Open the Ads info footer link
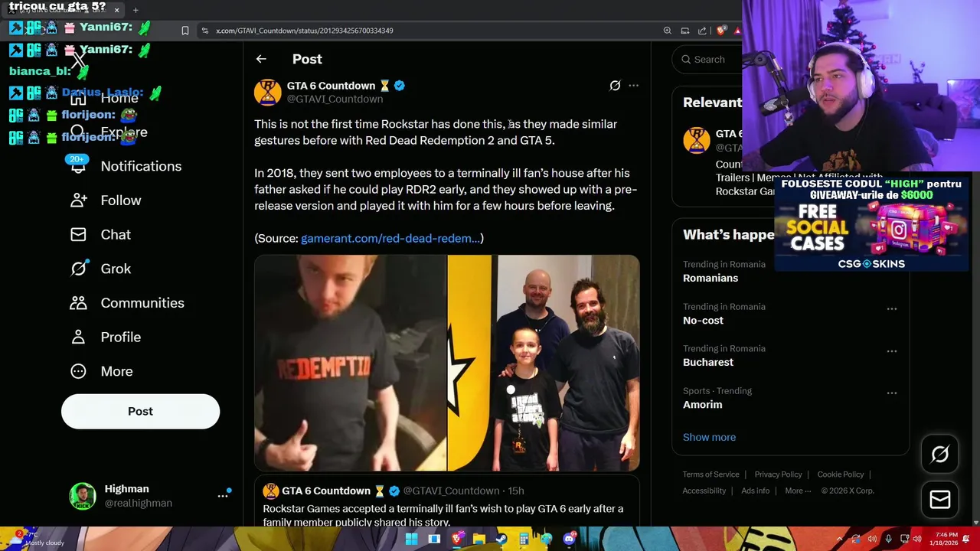980x551 pixels. pyautogui.click(x=755, y=491)
